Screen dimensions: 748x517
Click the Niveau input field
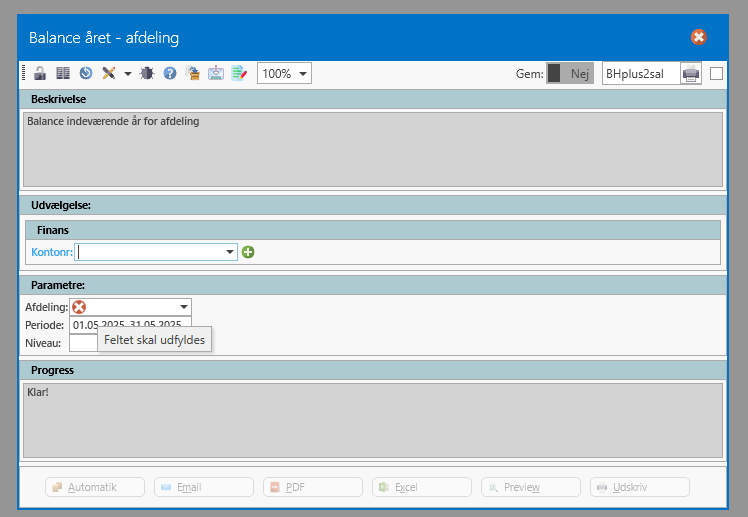[83, 343]
